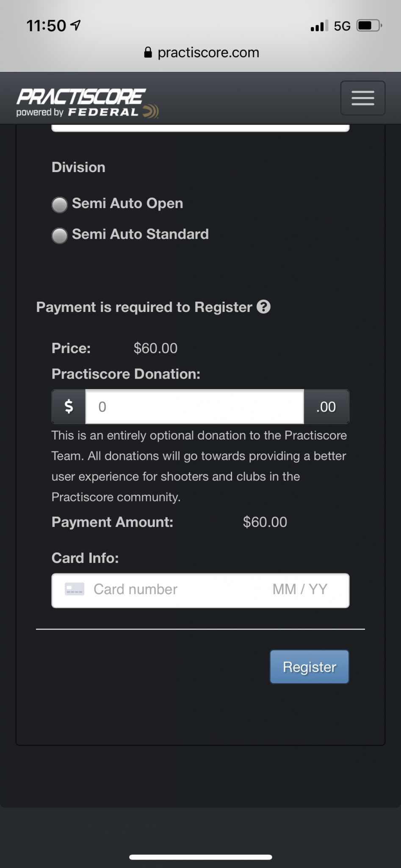Select Semi Auto Open division

click(x=59, y=205)
